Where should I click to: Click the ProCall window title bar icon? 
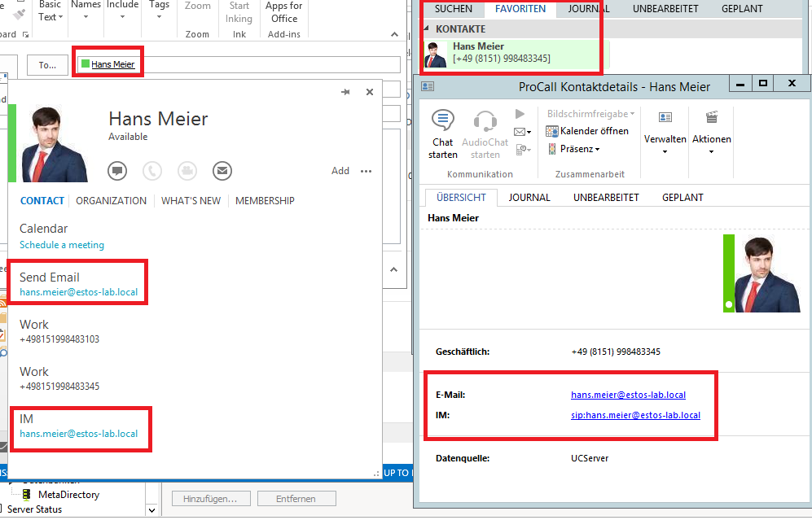(428, 86)
